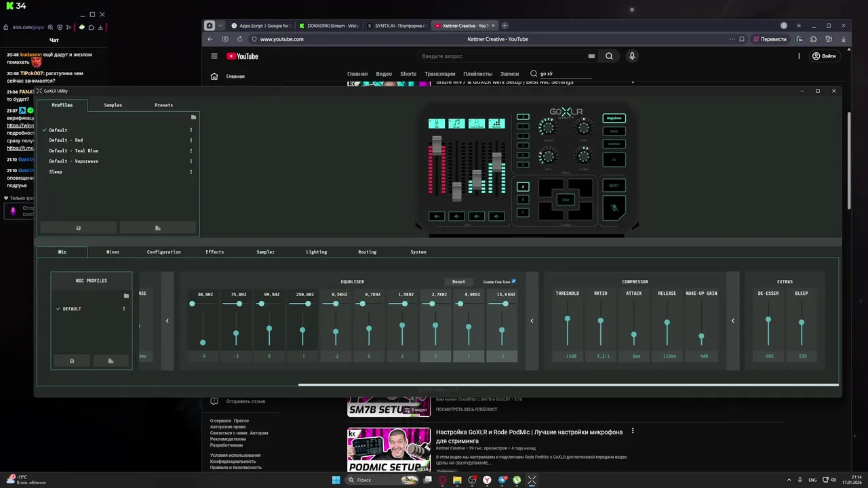Open the Effects tab
The height and width of the screenshot is (488, 868).
click(214, 252)
